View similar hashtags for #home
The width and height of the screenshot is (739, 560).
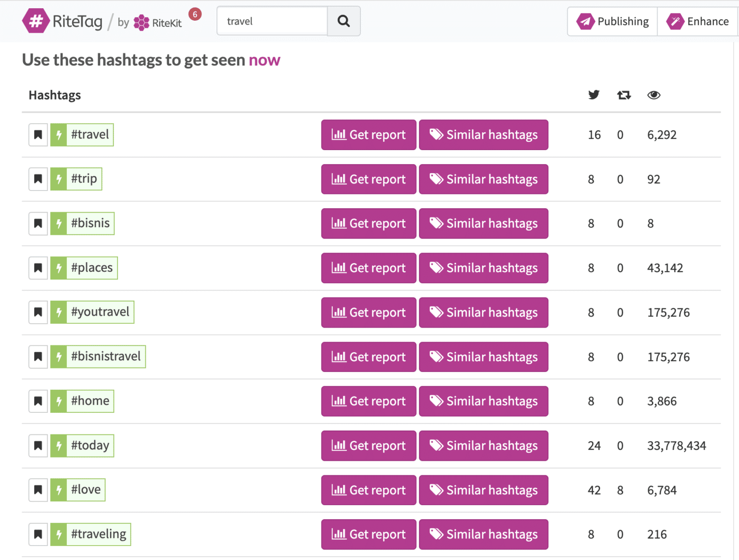point(484,401)
